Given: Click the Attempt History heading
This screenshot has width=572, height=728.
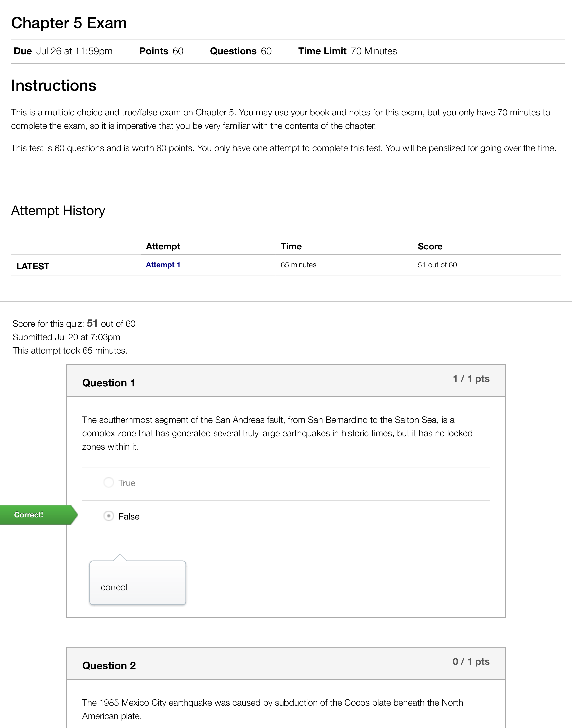Looking at the screenshot, I should click(58, 211).
